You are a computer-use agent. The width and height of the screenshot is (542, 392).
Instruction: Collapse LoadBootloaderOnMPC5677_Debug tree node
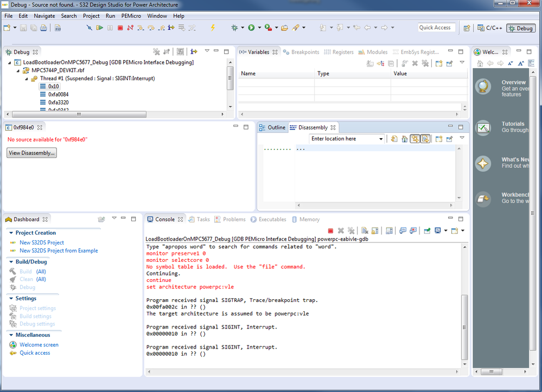tap(10, 62)
